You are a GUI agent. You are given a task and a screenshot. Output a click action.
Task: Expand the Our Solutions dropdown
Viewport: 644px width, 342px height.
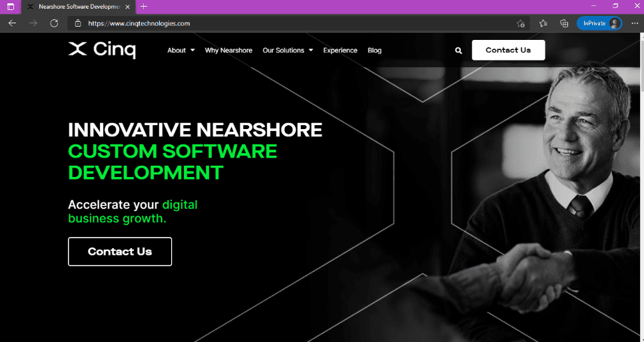coord(287,51)
